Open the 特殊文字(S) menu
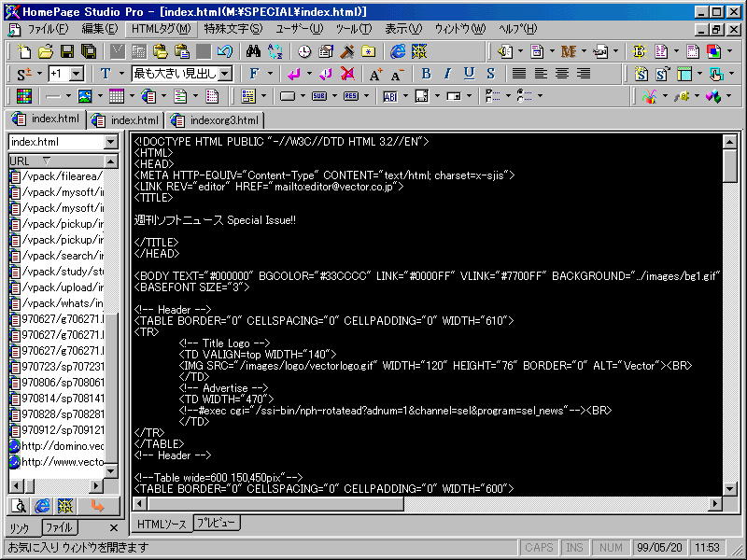The height and width of the screenshot is (560, 747). (x=233, y=29)
